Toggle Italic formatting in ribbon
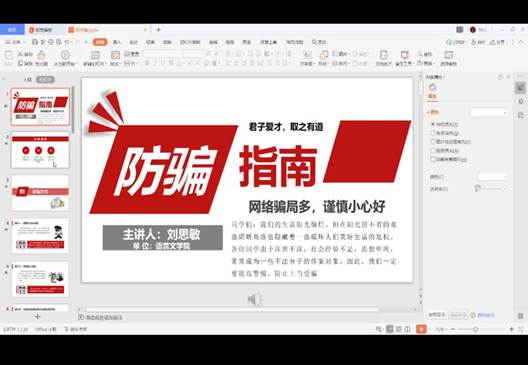 (155, 63)
